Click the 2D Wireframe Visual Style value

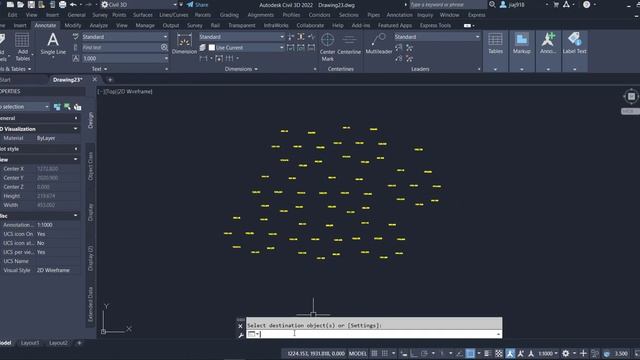[x=53, y=270]
